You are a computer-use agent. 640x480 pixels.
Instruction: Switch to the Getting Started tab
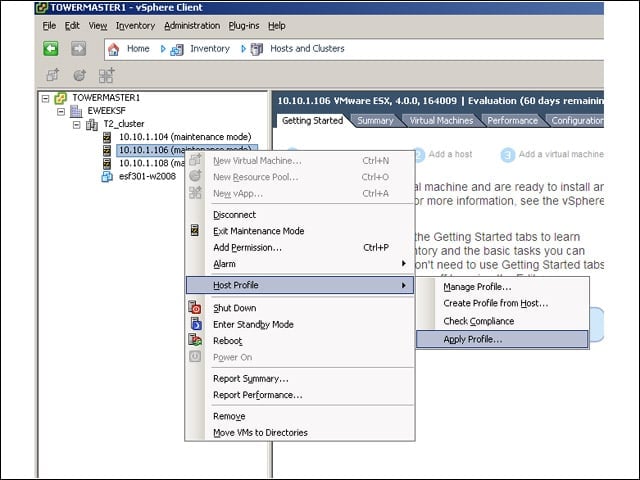(x=312, y=120)
